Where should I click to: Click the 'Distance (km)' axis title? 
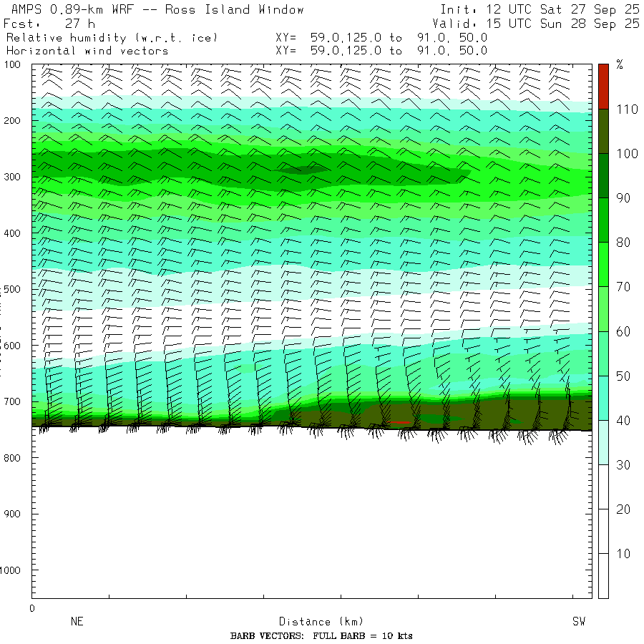tap(321, 621)
